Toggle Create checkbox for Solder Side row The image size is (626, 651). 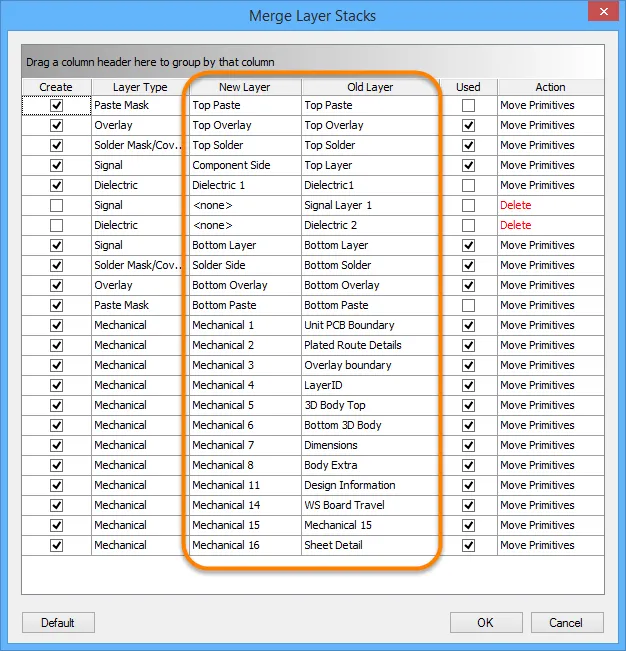point(56,265)
